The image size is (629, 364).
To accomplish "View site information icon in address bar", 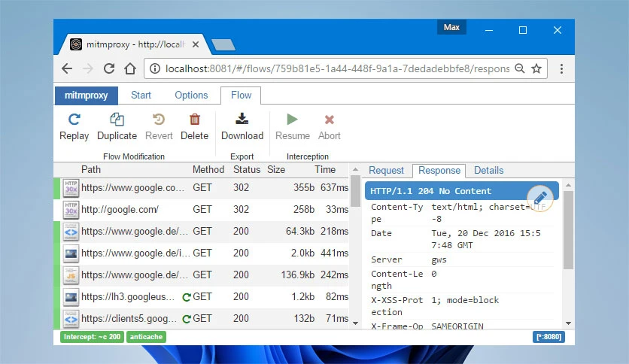I will tap(154, 68).
